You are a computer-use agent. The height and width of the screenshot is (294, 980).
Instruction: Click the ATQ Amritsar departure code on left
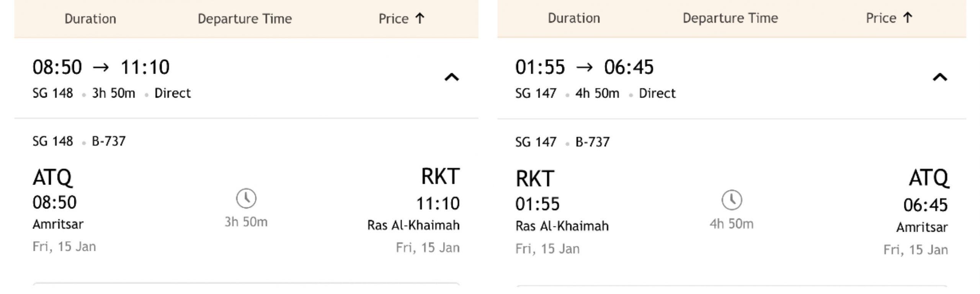52,178
